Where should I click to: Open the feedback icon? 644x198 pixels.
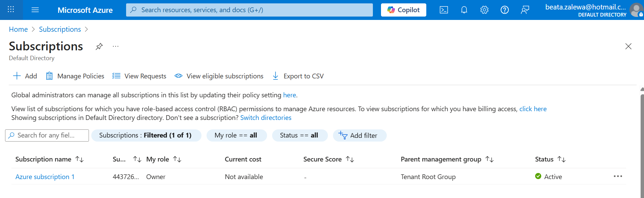click(x=525, y=10)
